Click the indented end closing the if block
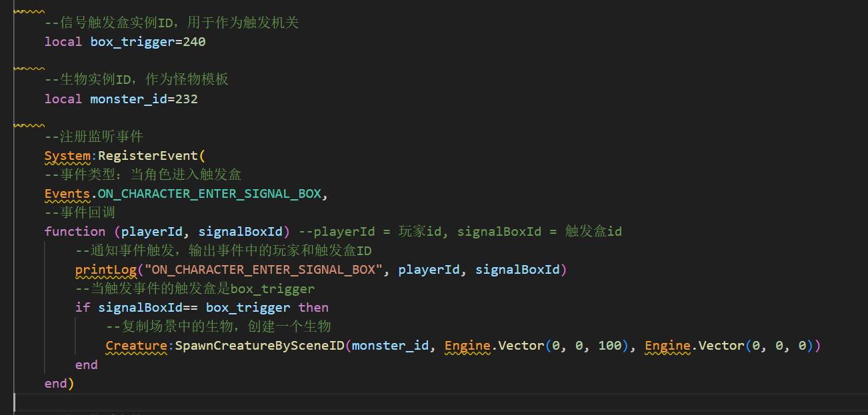868x415 pixels. pos(87,365)
